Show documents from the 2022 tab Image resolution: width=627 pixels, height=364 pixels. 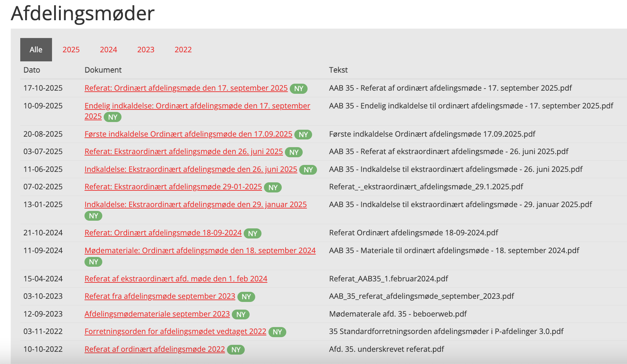pyautogui.click(x=183, y=50)
